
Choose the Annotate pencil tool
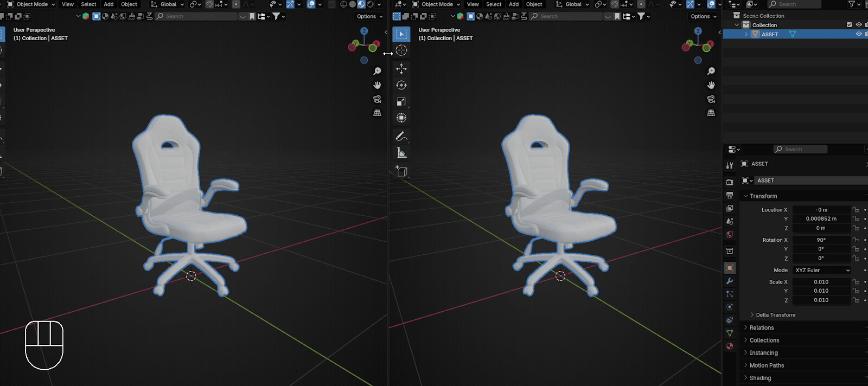click(x=401, y=136)
